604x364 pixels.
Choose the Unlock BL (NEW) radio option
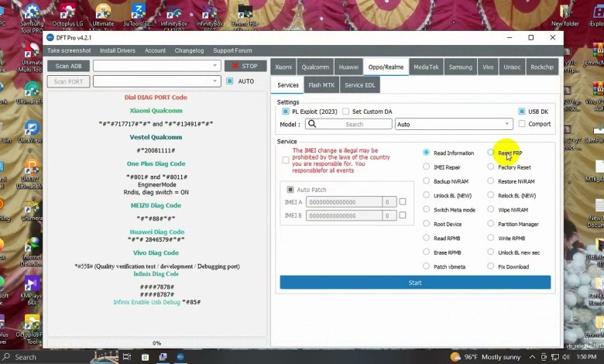(427, 196)
